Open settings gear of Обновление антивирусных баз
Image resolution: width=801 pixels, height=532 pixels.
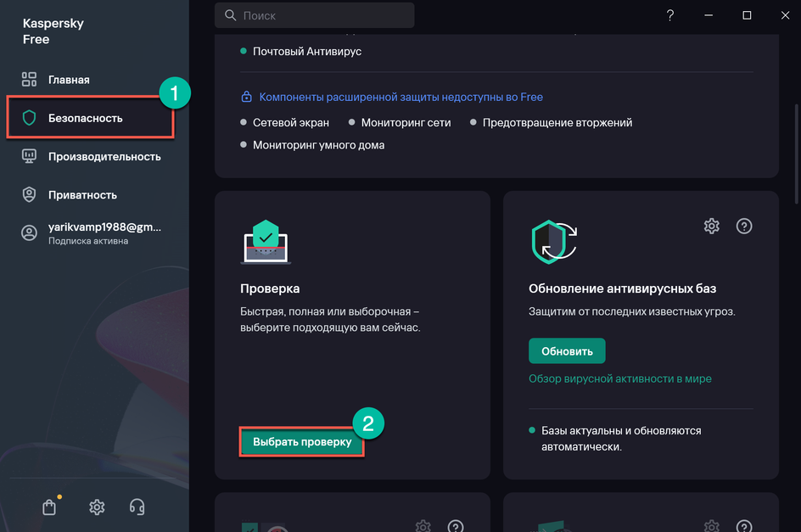(x=712, y=226)
